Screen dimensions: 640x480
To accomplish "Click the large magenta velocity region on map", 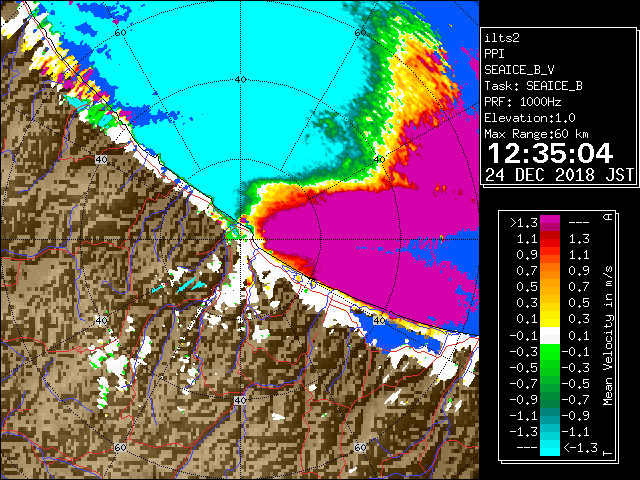I will 367,229.
